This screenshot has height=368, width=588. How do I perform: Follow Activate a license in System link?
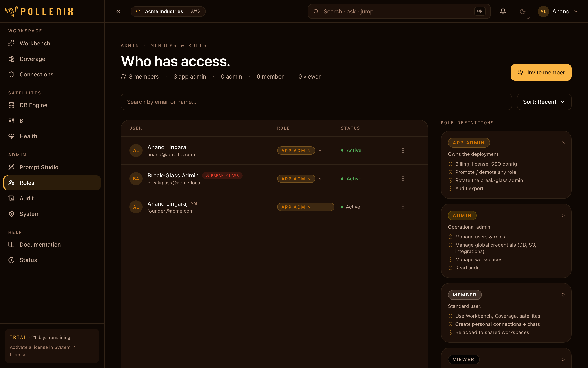pos(42,351)
